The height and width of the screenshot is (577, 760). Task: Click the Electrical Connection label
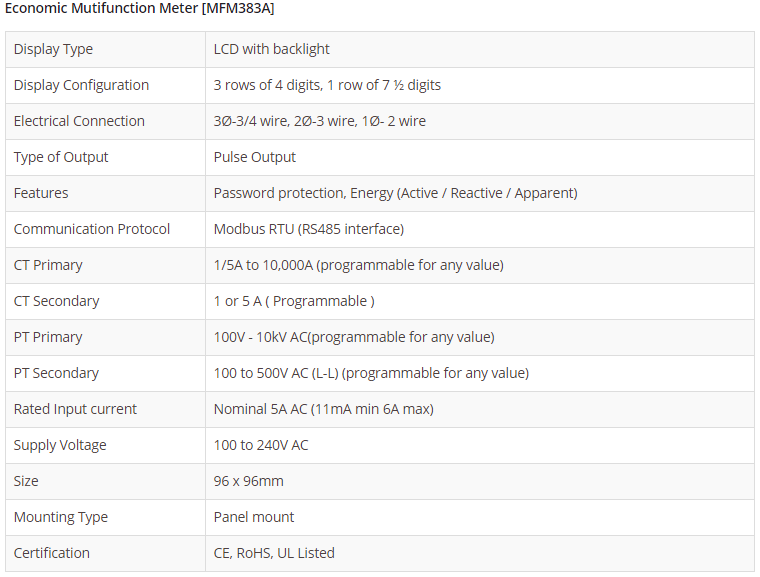tap(79, 121)
